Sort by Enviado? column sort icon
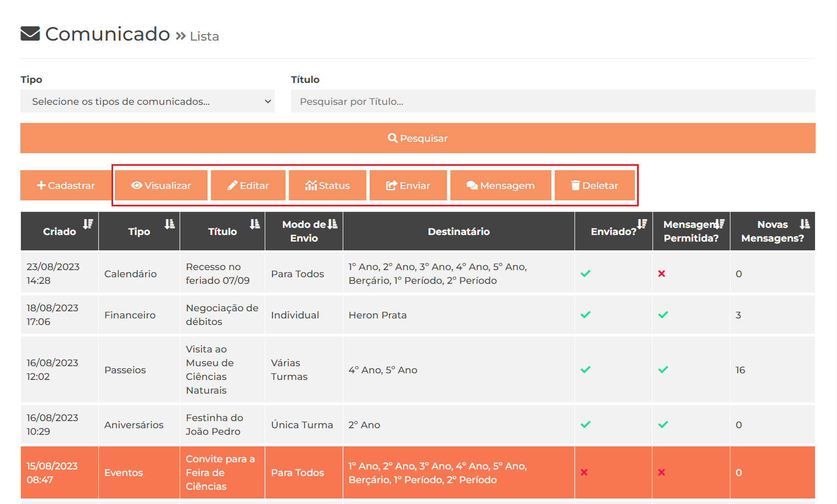The width and height of the screenshot is (837, 504). tap(642, 224)
